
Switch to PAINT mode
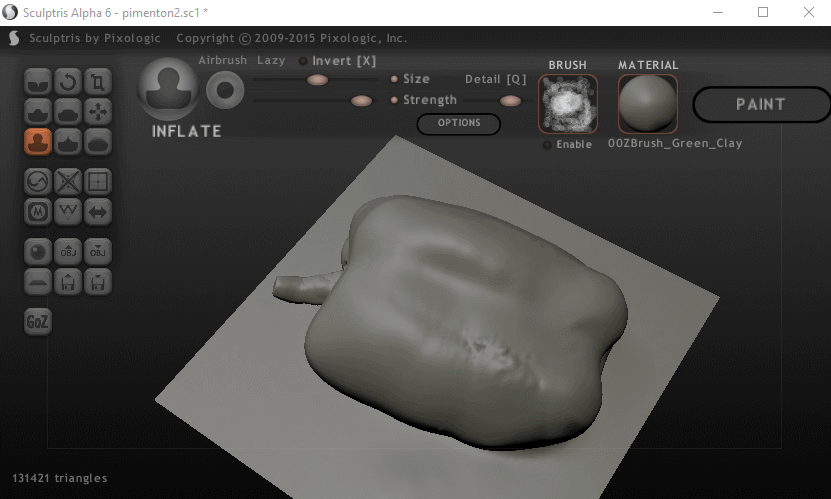[x=761, y=104]
